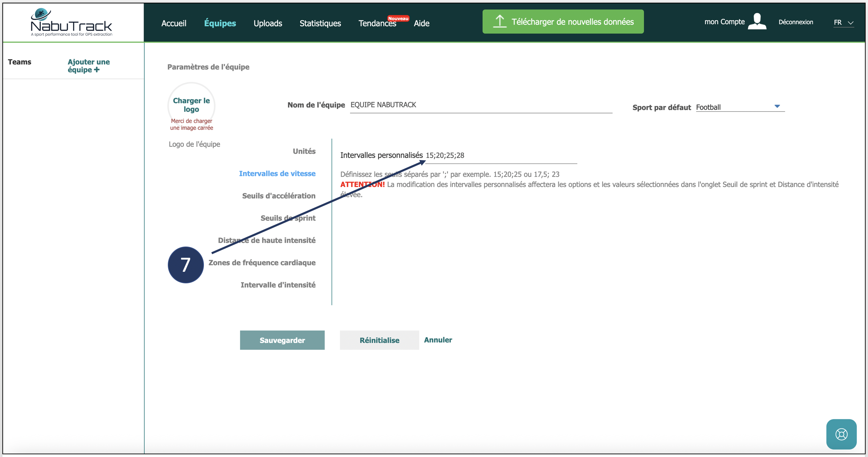Select Seuils d'accélération tab

click(279, 196)
